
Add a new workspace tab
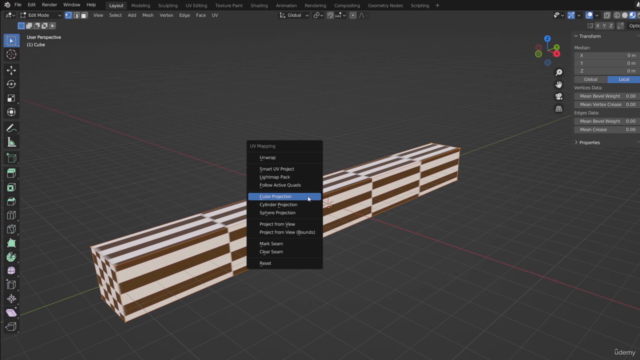pos(437,6)
